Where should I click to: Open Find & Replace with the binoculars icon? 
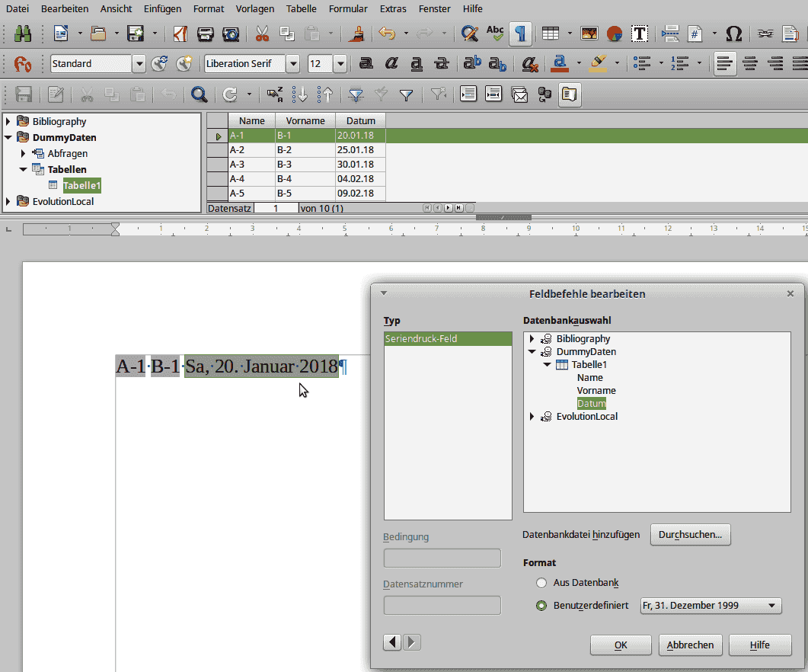tap(23, 34)
